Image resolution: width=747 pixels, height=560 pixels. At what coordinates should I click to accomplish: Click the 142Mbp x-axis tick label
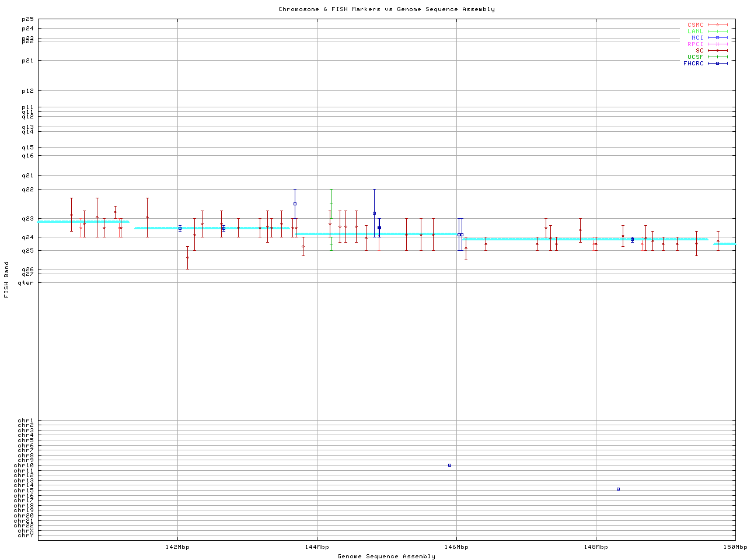coord(178,547)
